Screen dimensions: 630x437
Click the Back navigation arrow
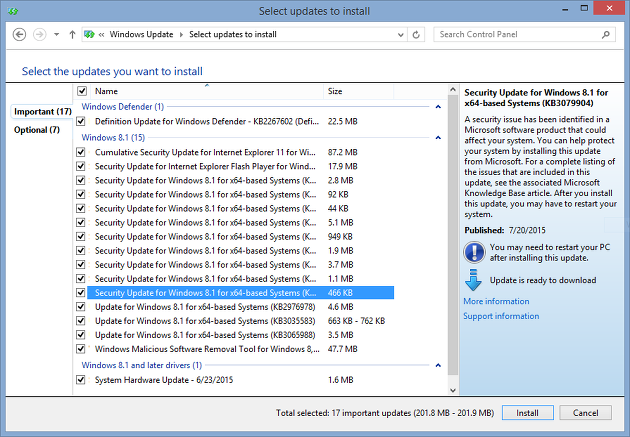coord(19,35)
